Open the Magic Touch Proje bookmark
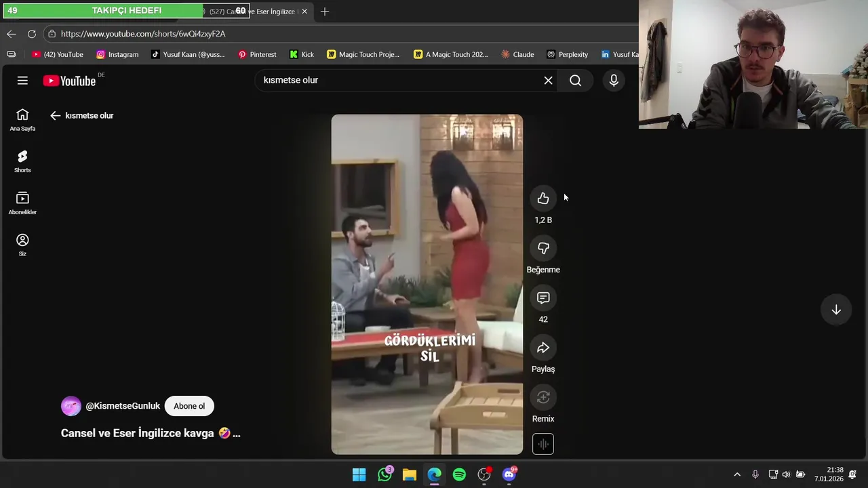The height and width of the screenshot is (488, 868). click(x=363, y=54)
